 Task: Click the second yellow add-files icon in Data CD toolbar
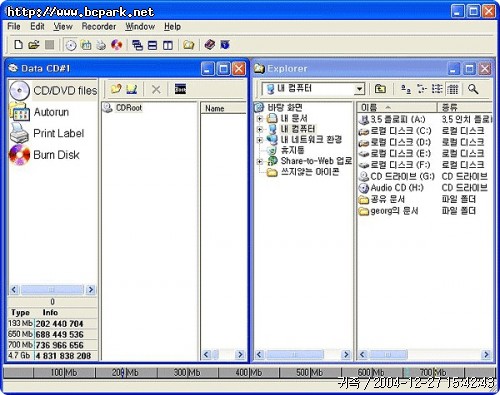tap(132, 89)
